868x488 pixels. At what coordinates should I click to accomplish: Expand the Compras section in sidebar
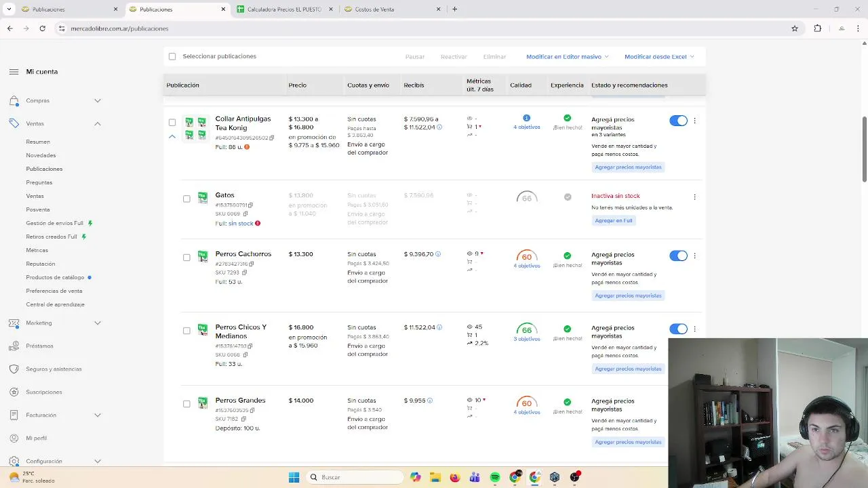[x=98, y=101]
